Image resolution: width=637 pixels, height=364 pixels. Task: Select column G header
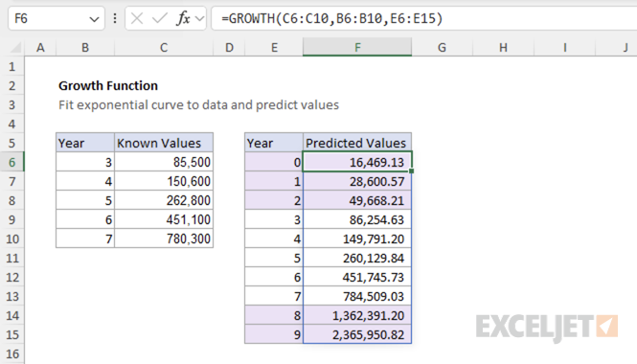442,48
